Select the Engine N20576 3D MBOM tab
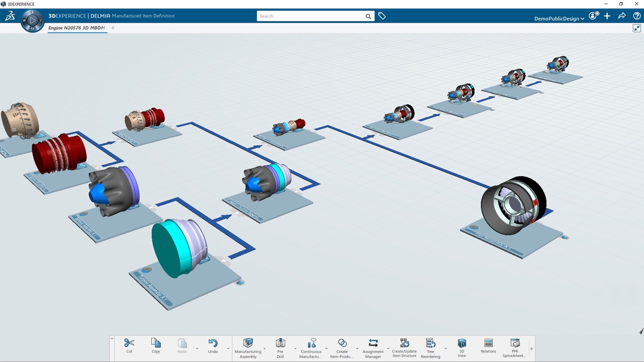 tap(76, 28)
